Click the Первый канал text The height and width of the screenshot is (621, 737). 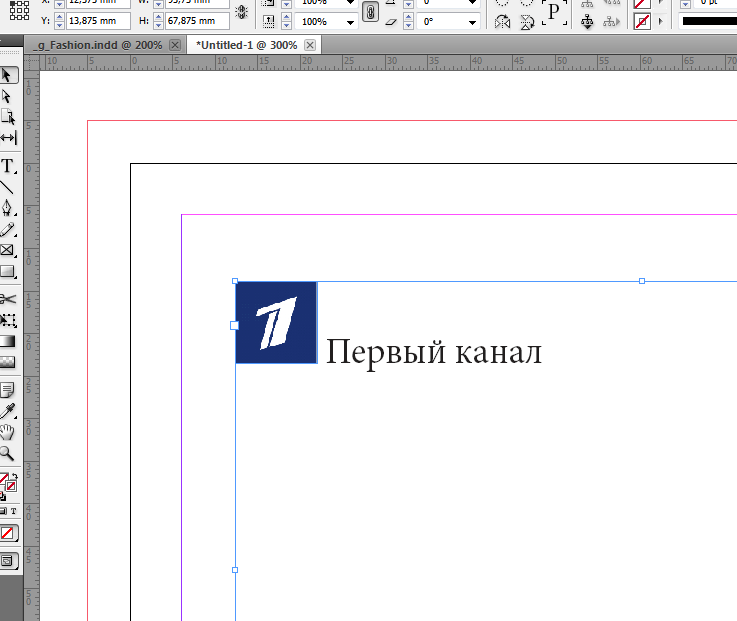(x=433, y=352)
